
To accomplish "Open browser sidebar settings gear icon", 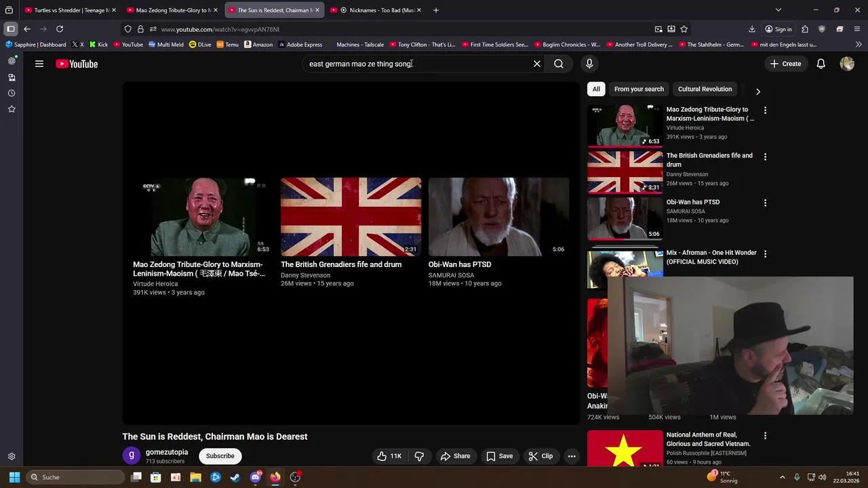I will pyautogui.click(x=12, y=457).
